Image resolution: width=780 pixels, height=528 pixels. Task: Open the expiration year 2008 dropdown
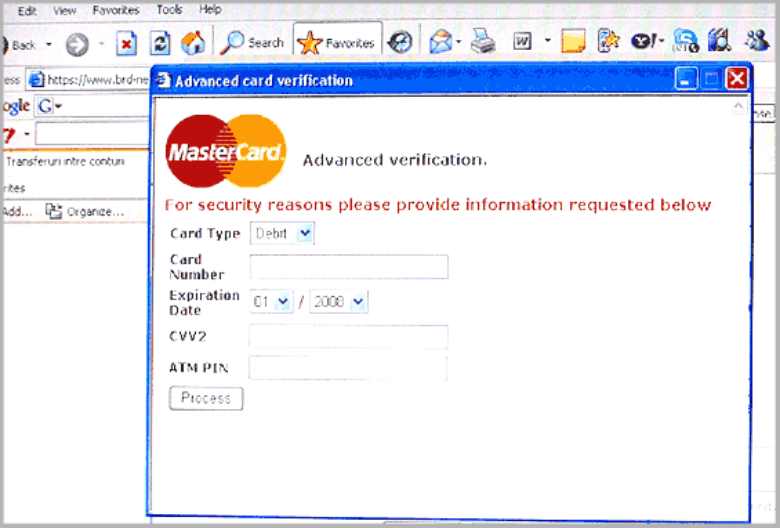[x=338, y=302]
